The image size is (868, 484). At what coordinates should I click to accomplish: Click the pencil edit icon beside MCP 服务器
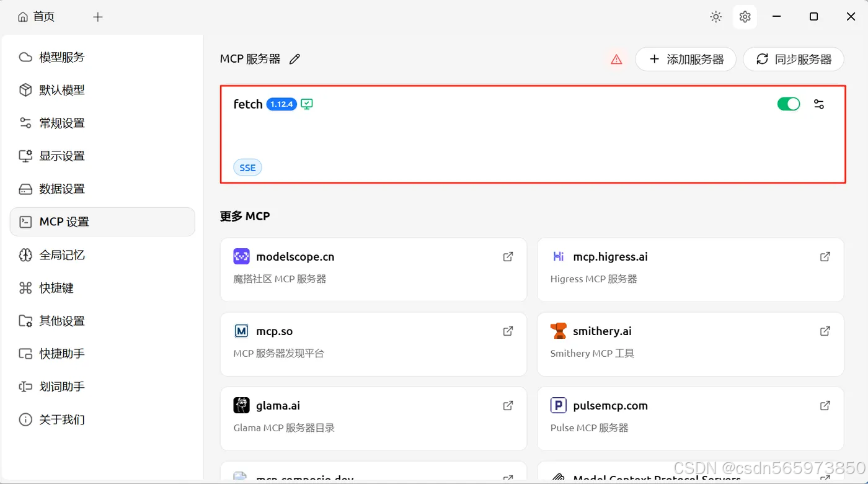295,59
